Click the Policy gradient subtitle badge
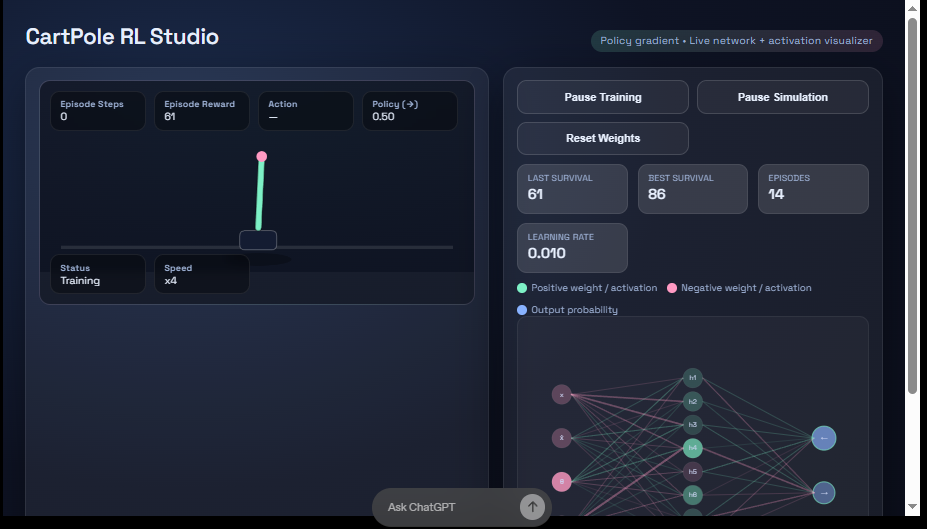This screenshot has width=927, height=529. [x=737, y=41]
